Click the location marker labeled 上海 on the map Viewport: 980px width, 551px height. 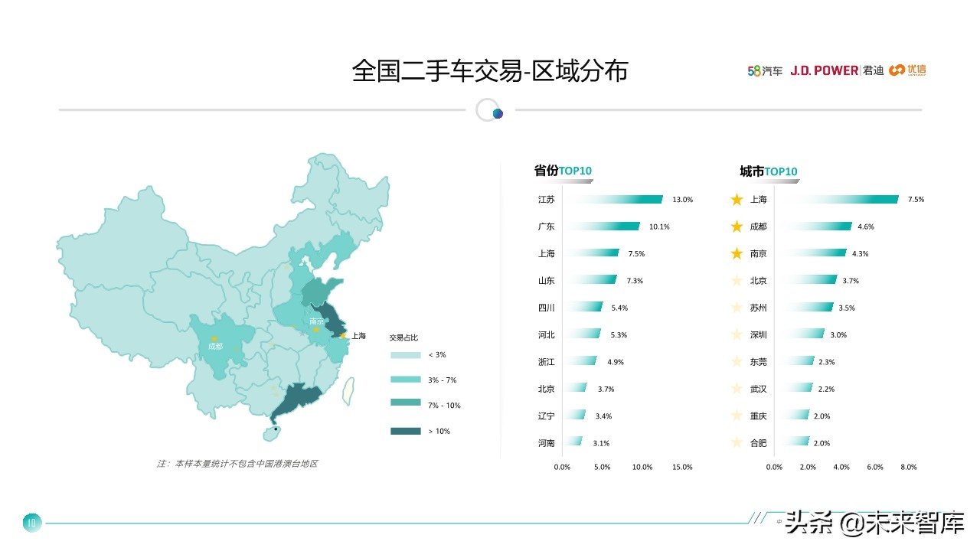pyautogui.click(x=345, y=335)
